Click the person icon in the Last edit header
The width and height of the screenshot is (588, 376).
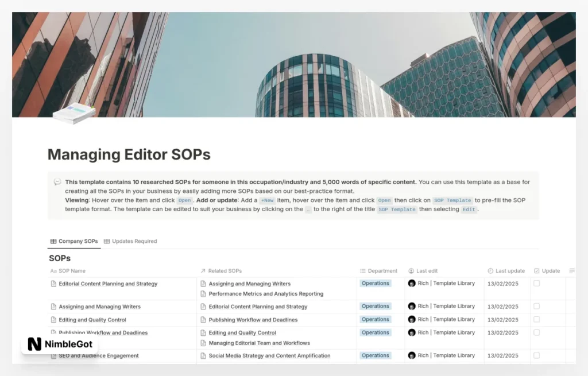(x=411, y=270)
